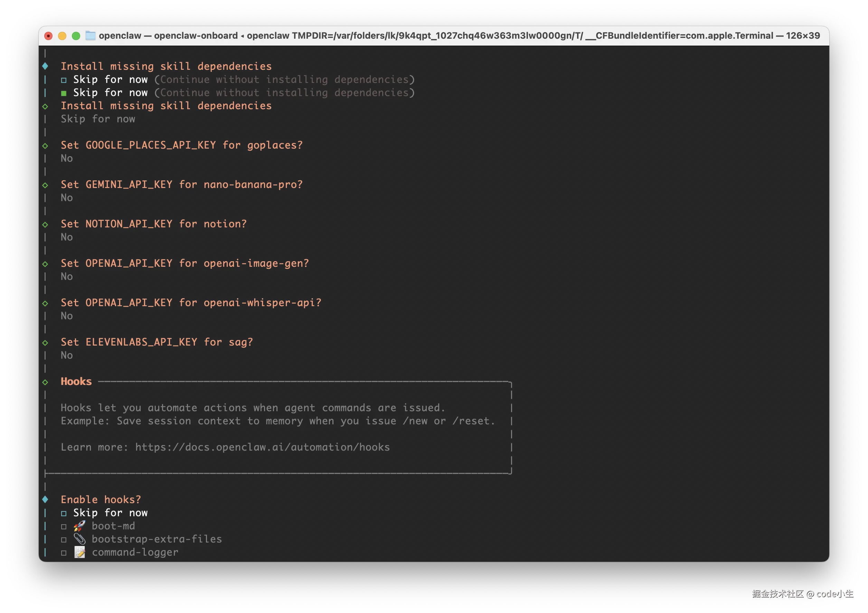Image resolution: width=868 pixels, height=613 pixels.
Task: Uncheck the green filled Skip for now box
Action: coord(64,93)
